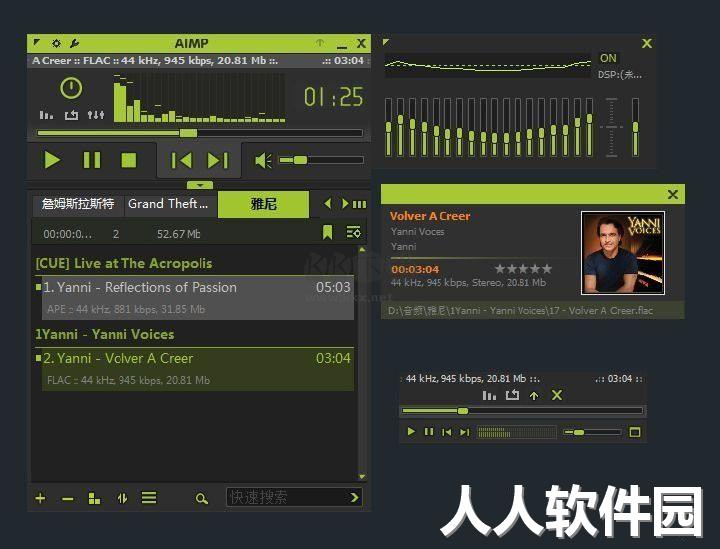Select the 雅尼 playlist tab
720x549 pixels.
[264, 204]
